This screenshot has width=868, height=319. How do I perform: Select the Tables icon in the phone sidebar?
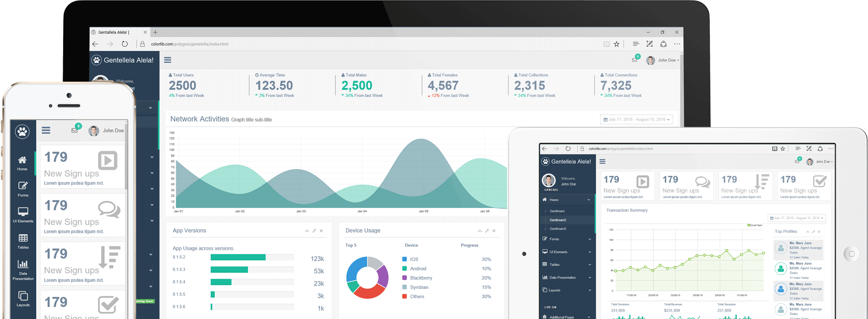point(23,241)
